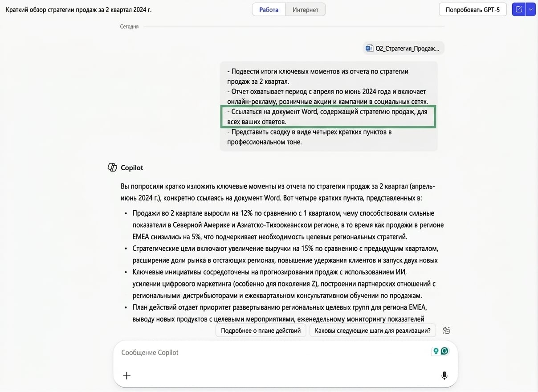The image size is (538, 392).
Task: Click the Word document icon in attachment
Action: (x=369, y=48)
